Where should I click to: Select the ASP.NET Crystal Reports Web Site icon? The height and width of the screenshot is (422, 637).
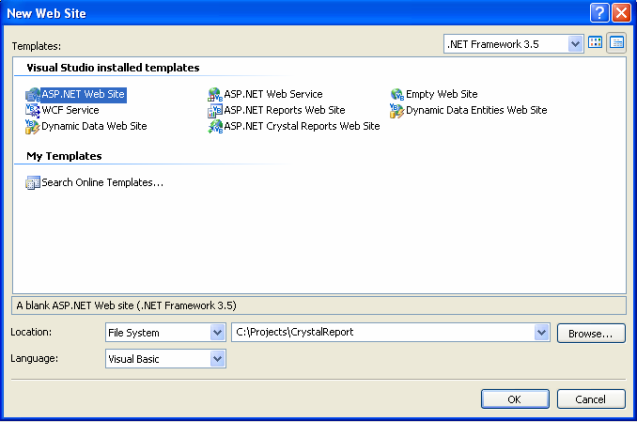tap(215, 127)
